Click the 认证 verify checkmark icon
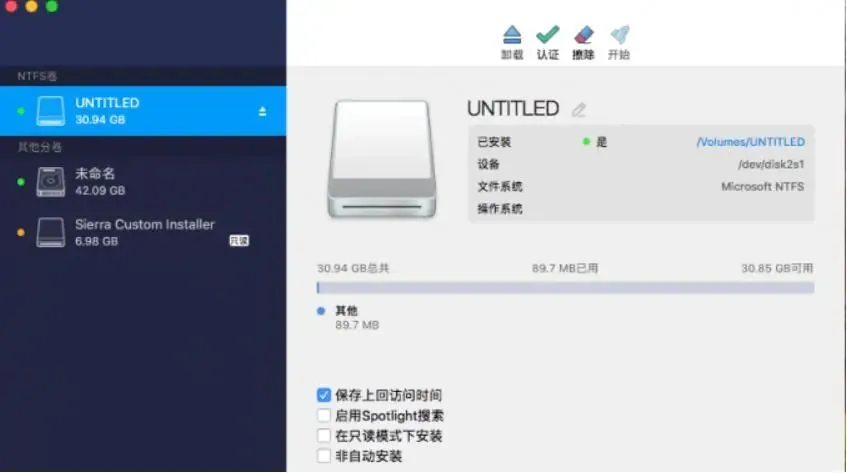The width and height of the screenshot is (847, 473). click(x=547, y=35)
